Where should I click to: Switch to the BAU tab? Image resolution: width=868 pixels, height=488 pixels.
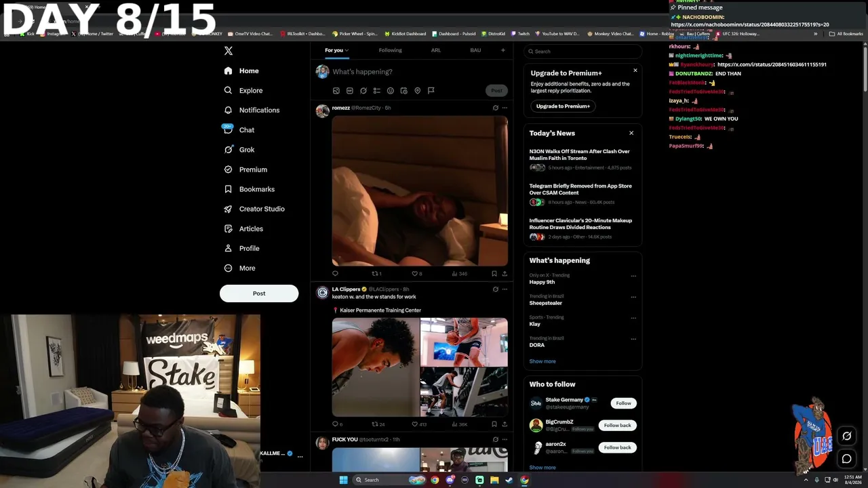pyautogui.click(x=475, y=50)
